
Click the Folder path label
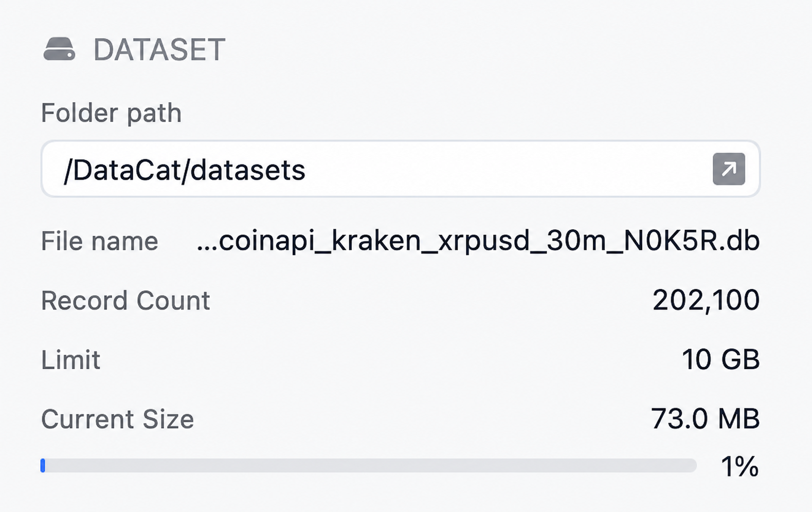point(111,113)
